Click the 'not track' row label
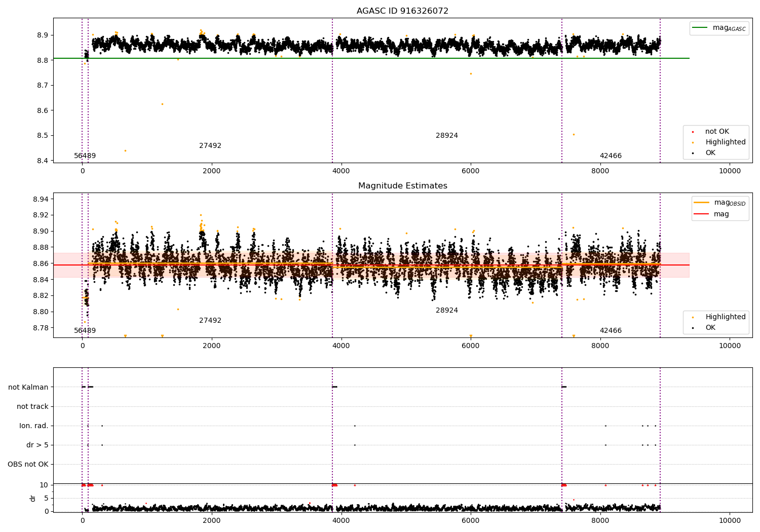The width and height of the screenshot is (760, 532). coord(32,406)
